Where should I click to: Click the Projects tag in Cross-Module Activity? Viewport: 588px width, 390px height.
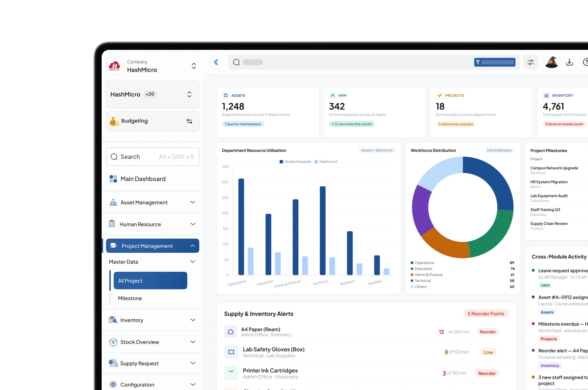pos(549,339)
